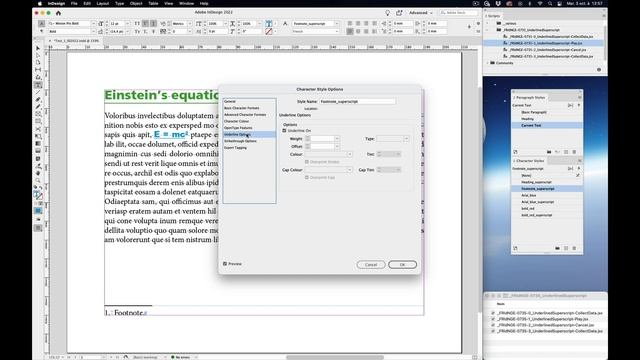Open the Table menu
The height and width of the screenshot is (360, 640).
point(153,3)
